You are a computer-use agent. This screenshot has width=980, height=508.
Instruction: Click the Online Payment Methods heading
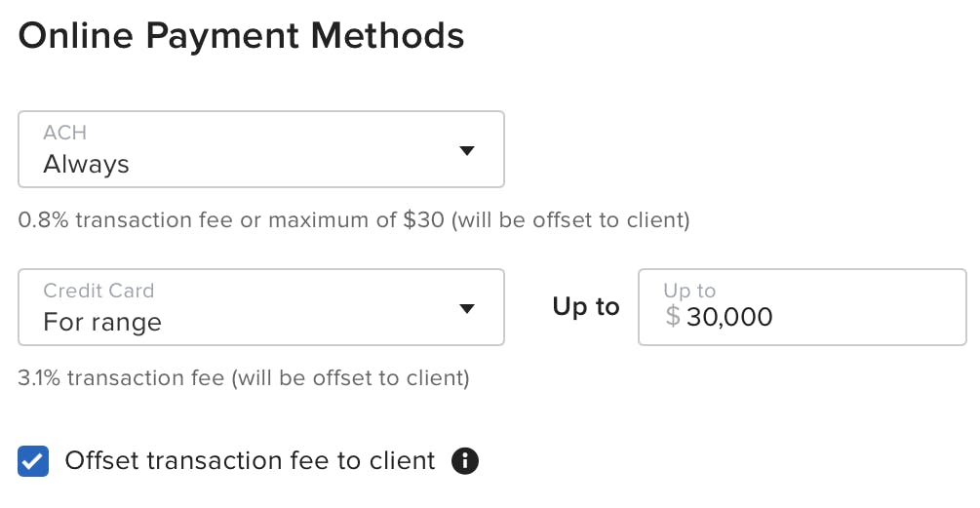pos(241,36)
